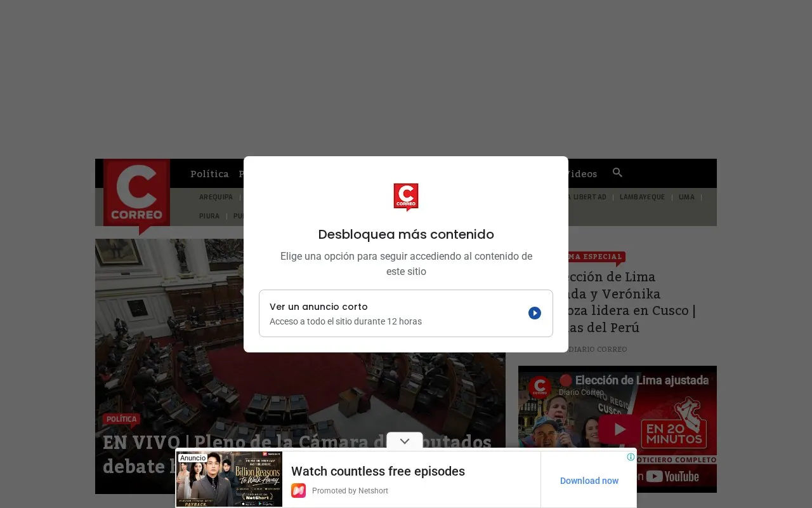The height and width of the screenshot is (508, 812).
Task: Click the Billion Reasons ad thumbnail
Action: tap(230, 479)
